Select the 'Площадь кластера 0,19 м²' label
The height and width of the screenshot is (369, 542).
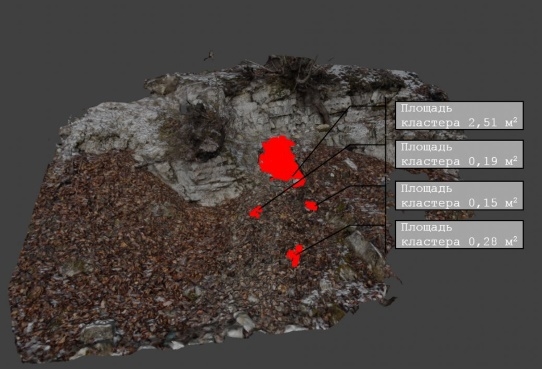tap(459, 154)
